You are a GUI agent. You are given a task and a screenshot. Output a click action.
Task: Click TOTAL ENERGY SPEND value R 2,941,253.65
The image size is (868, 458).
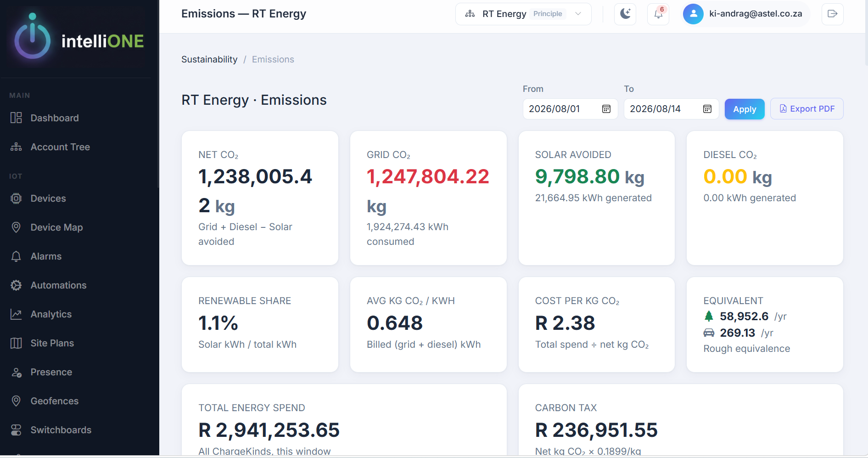point(269,430)
